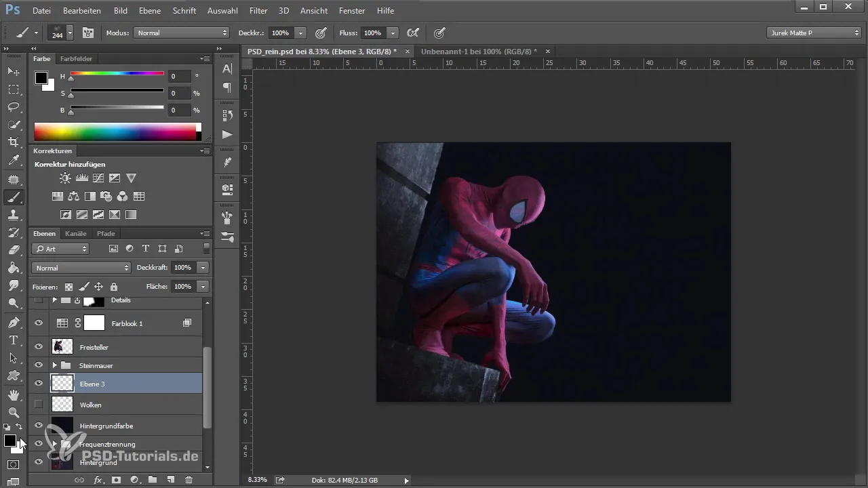Screen dimensions: 868x488
Task: Select the History Brush tool
Action: pyautogui.click(x=14, y=232)
